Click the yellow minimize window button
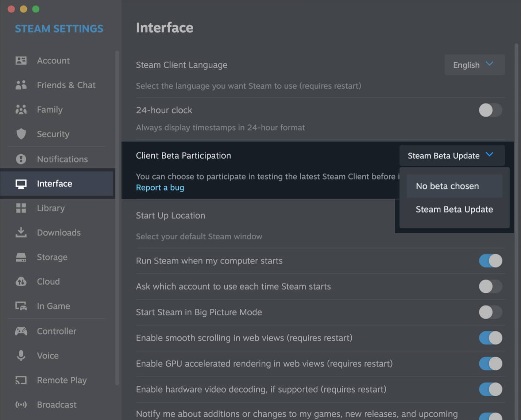Viewport: 521px width, 420px height. click(x=23, y=9)
